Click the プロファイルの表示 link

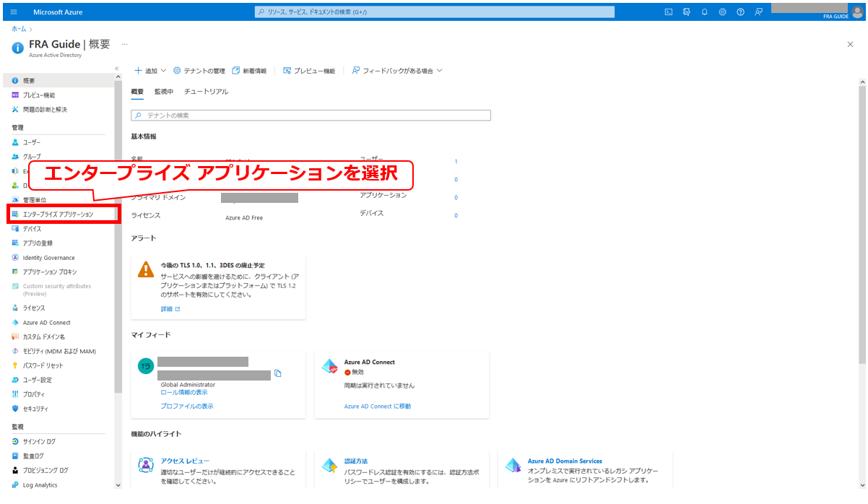(x=186, y=407)
